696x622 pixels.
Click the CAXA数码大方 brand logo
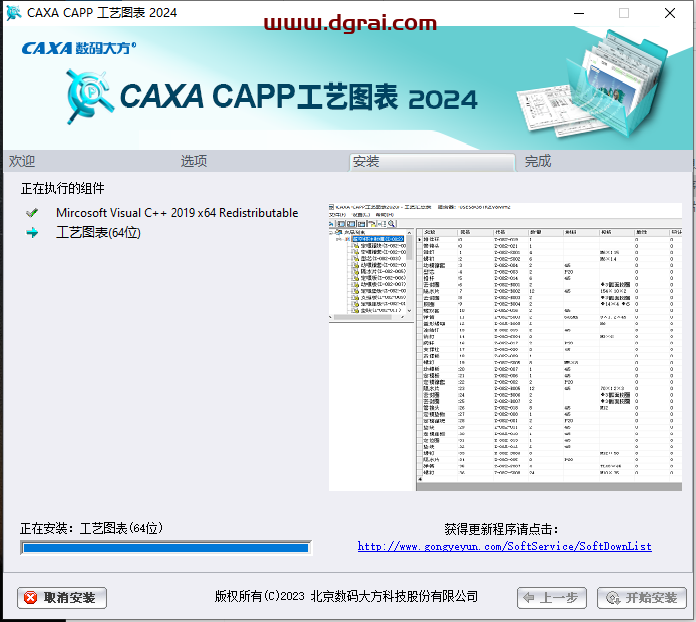tap(79, 48)
